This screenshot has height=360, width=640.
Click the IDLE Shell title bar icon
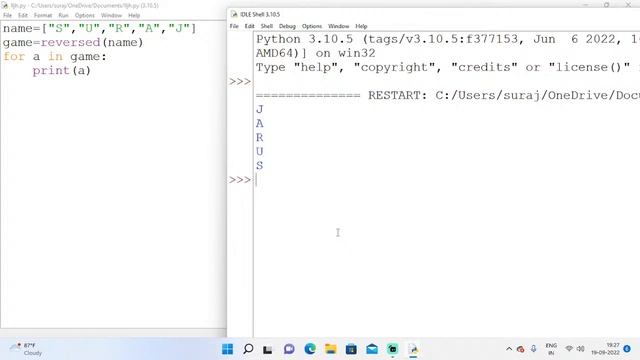234,14
